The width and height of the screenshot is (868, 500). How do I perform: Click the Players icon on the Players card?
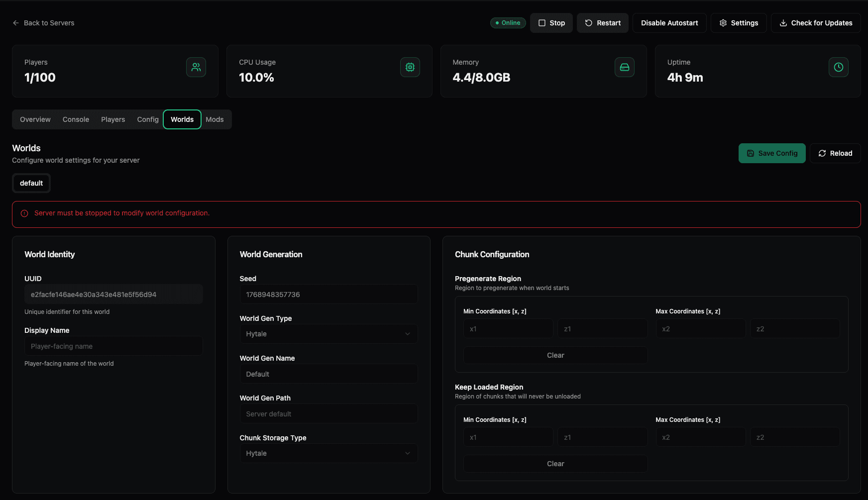(196, 67)
